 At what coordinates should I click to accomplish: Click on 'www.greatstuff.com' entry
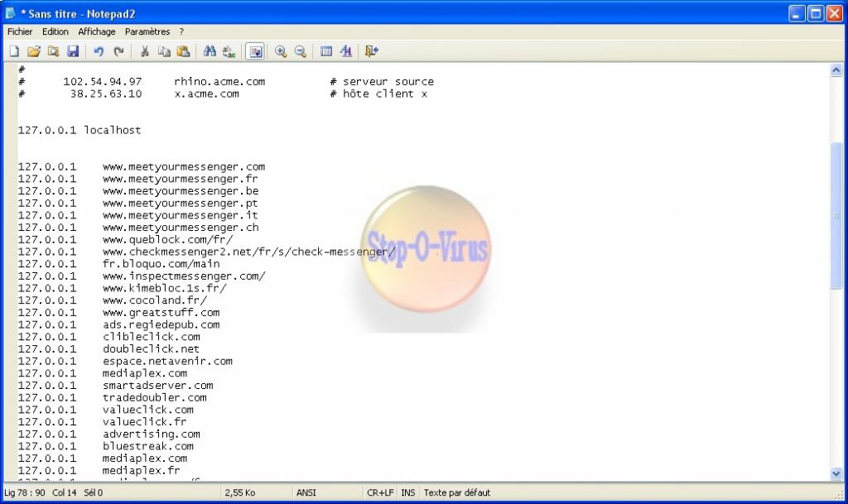pos(161,313)
